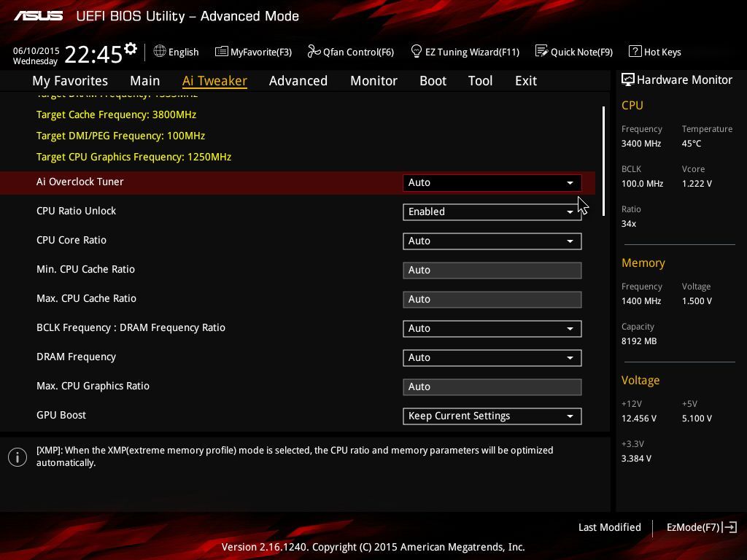Image resolution: width=747 pixels, height=560 pixels.
Task: Click the info icon beside the help text
Action: [18, 457]
